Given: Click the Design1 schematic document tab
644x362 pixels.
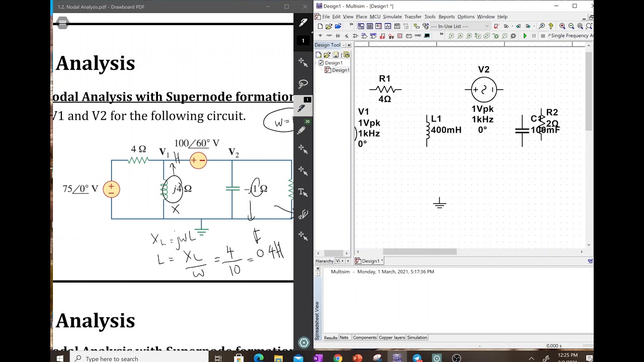Looking at the screenshot, I should click(369, 261).
